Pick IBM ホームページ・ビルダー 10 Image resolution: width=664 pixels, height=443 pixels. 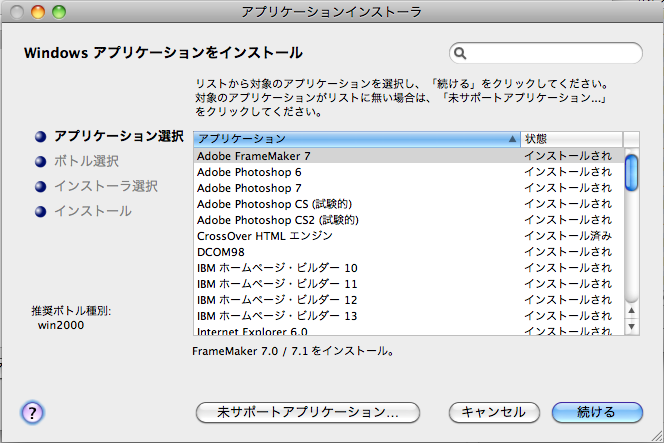[x=408, y=268]
